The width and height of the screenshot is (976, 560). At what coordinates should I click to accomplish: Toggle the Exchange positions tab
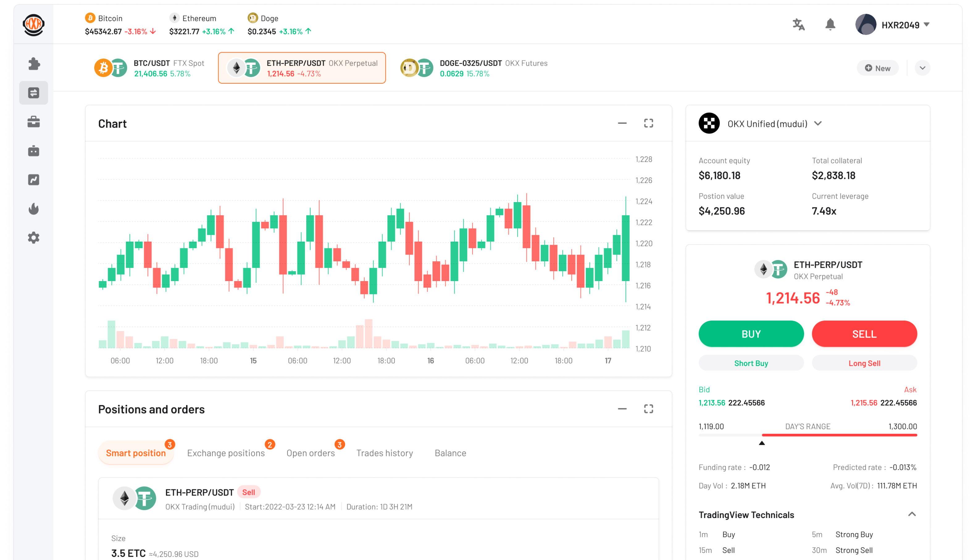(x=226, y=452)
